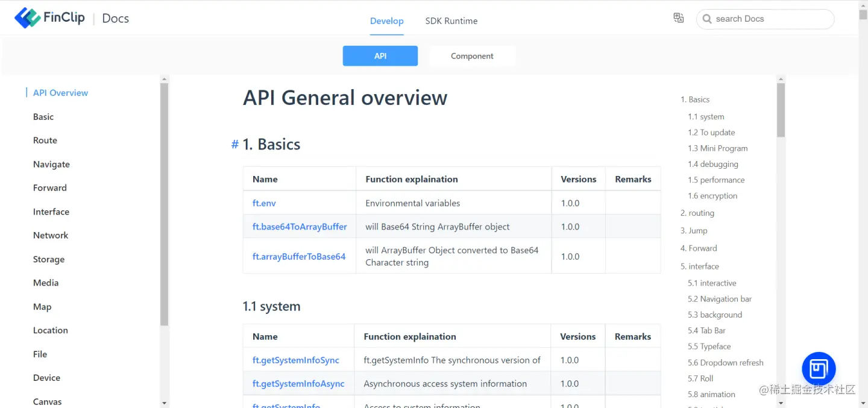
Task: Jump to 5.2 Navigation bar in contents
Action: coord(720,299)
